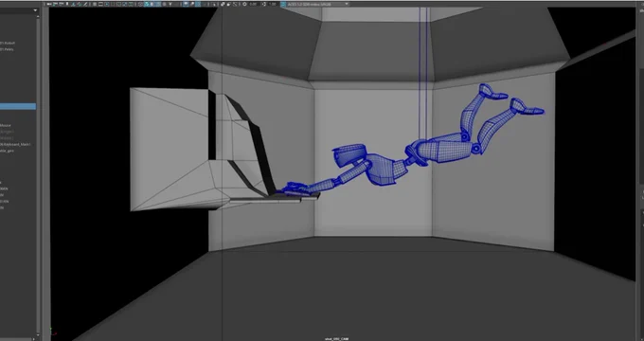Click the camera name label below viewport

336,339
